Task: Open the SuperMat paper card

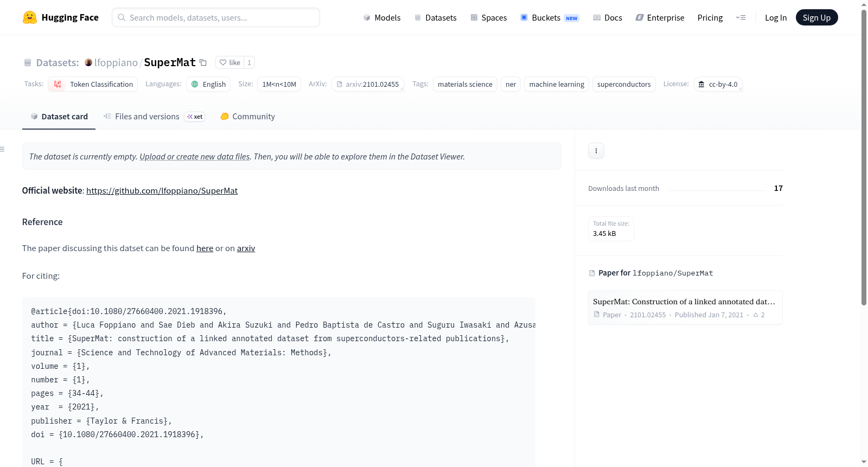Action: 685,308
